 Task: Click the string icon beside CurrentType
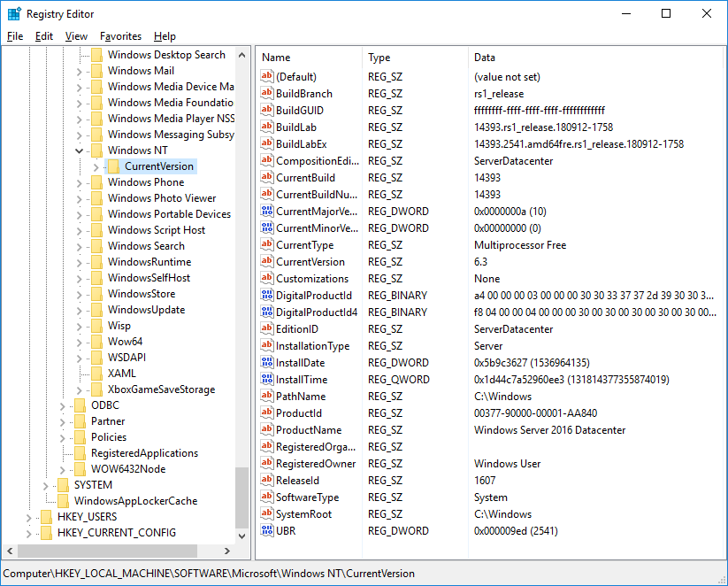click(x=267, y=244)
